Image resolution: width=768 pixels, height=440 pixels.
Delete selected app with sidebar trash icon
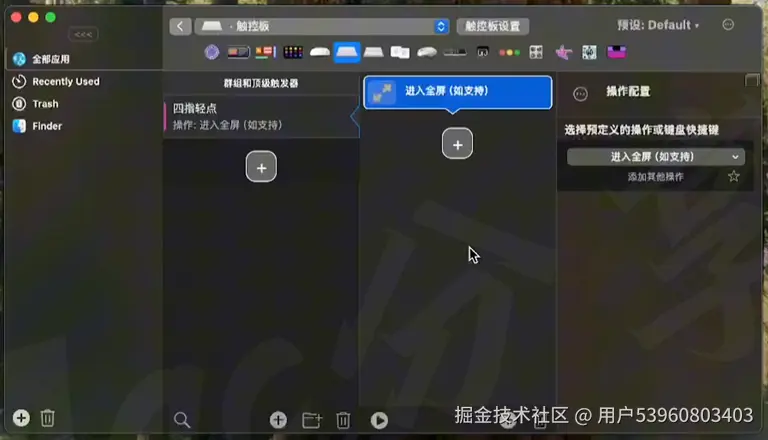[x=48, y=418]
